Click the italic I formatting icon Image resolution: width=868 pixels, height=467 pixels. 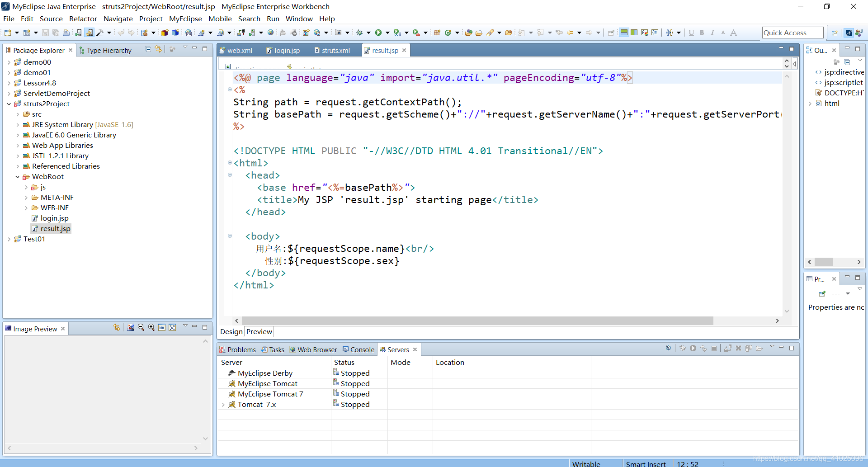tap(712, 33)
